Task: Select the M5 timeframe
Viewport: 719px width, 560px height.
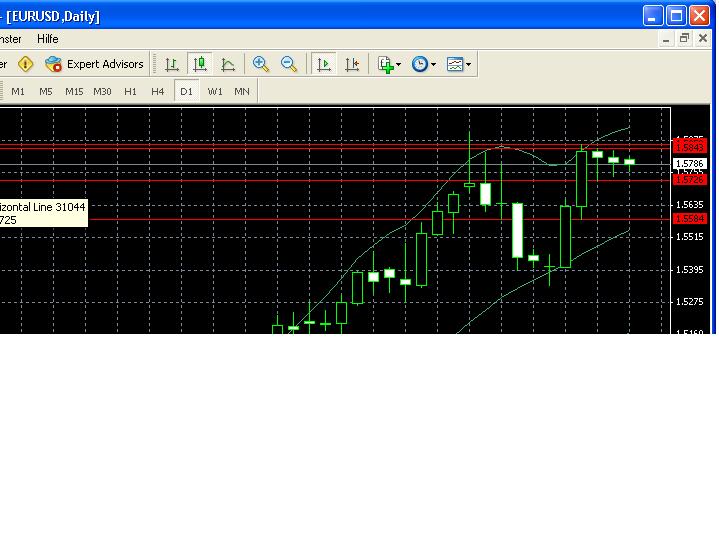Action: pyautogui.click(x=46, y=91)
